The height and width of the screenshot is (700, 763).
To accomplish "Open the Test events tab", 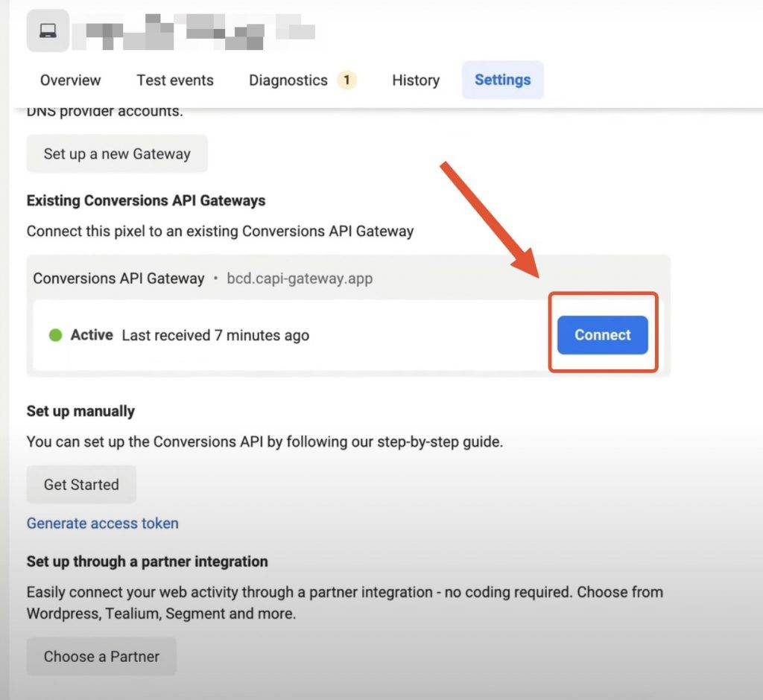I will (174, 80).
